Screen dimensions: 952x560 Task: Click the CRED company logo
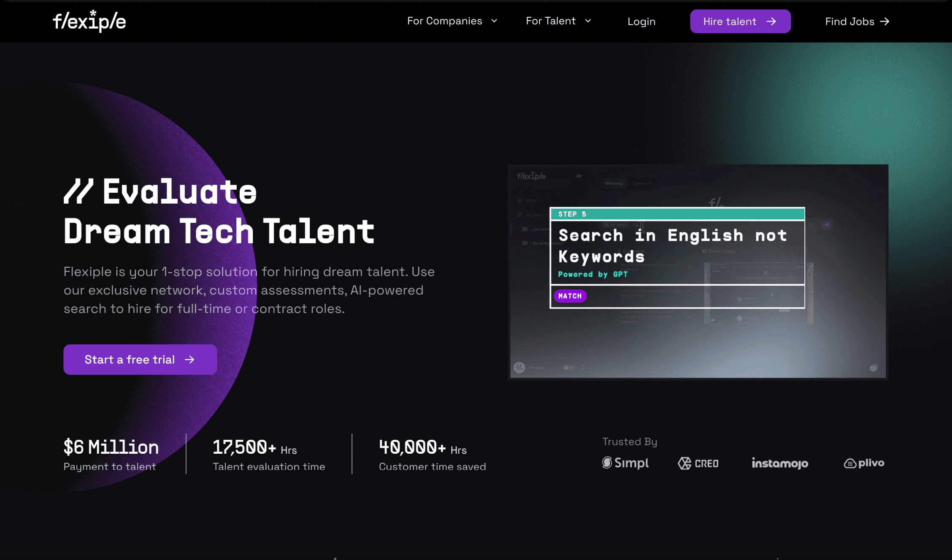tap(698, 463)
